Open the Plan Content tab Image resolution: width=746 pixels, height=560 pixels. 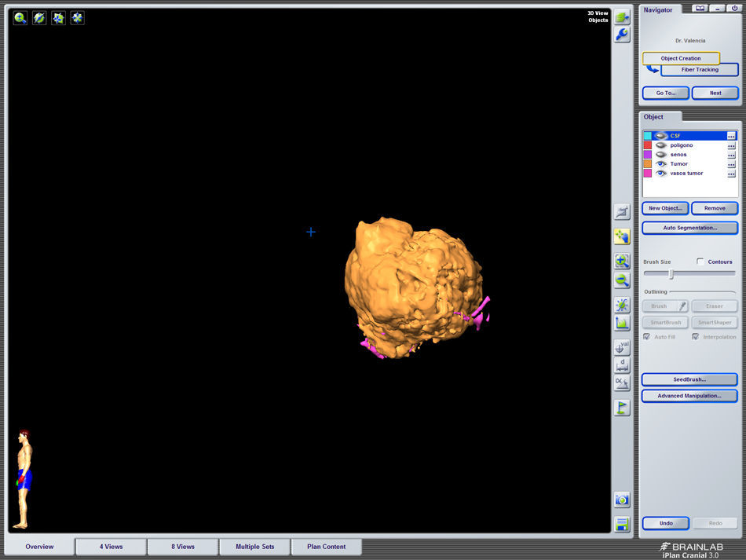pyautogui.click(x=326, y=547)
